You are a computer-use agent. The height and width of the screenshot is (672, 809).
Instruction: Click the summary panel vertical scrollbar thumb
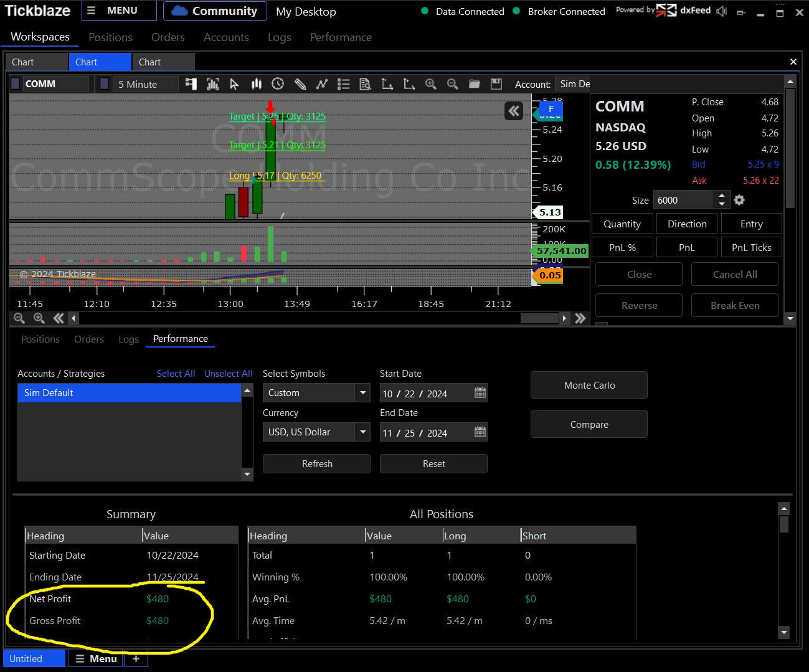tap(784, 524)
